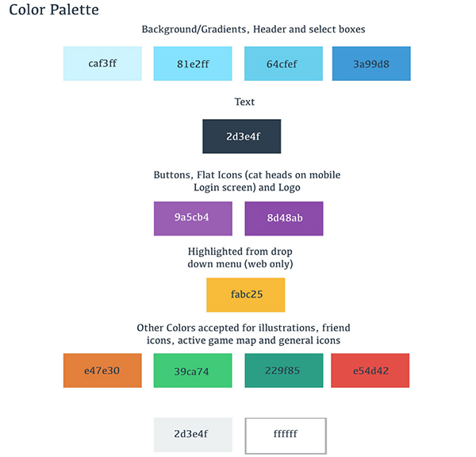Click the 9a5cb4 purple swatch
This screenshot has width=476, height=457.
click(x=193, y=219)
